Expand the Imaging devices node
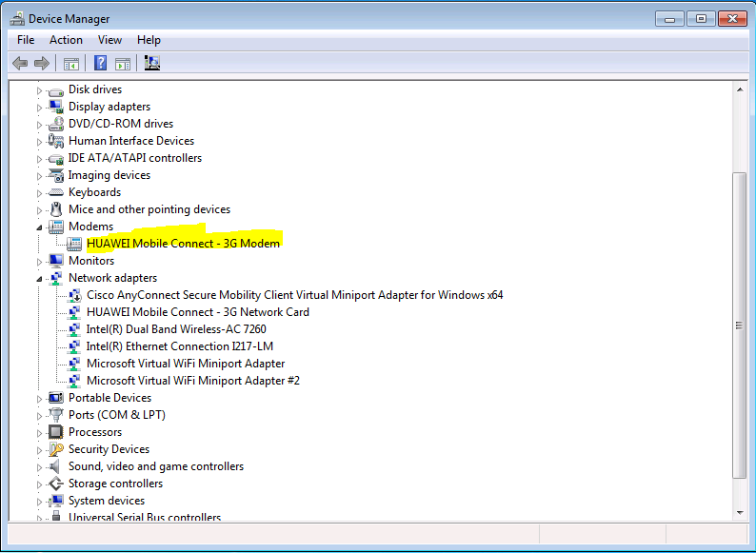This screenshot has height=553, width=756. tap(40, 176)
